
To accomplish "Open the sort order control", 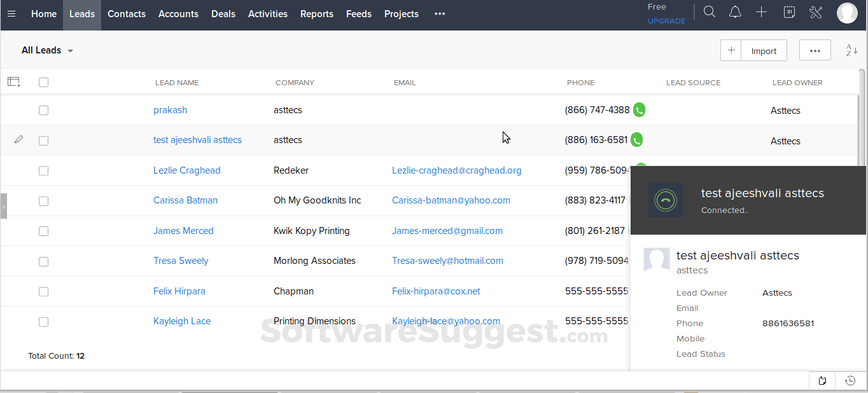I will click(x=851, y=50).
